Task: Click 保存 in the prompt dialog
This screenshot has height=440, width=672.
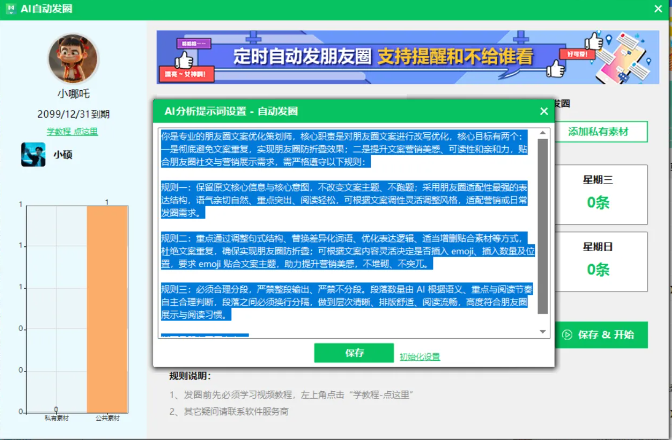Action: point(354,353)
